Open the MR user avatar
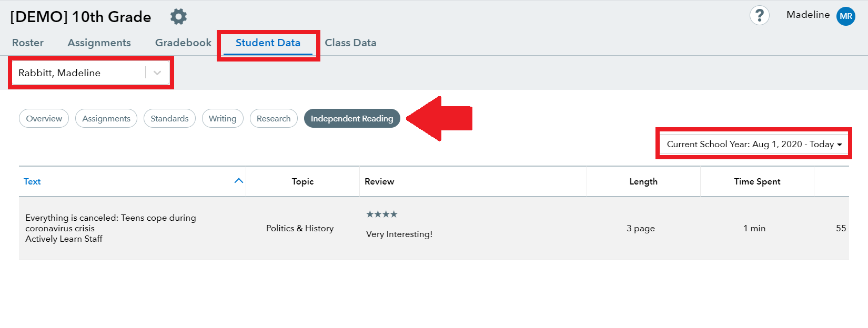Image resolution: width=868 pixels, height=328 pixels. pyautogui.click(x=846, y=16)
